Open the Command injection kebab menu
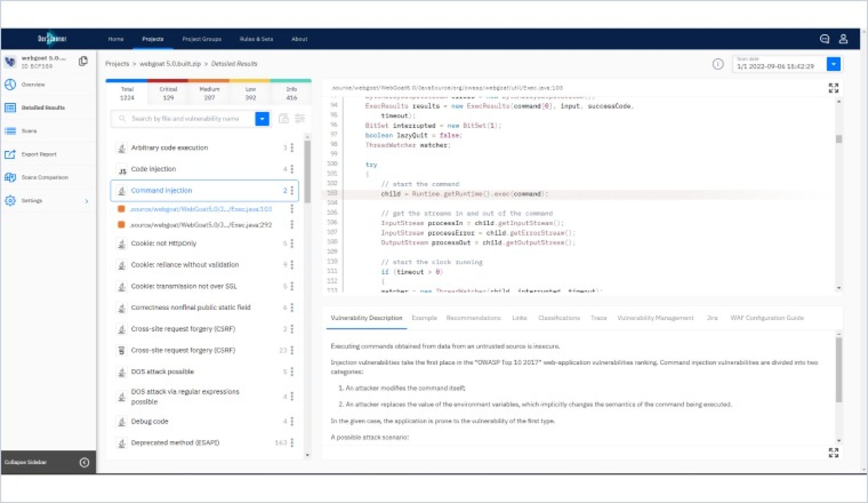The height and width of the screenshot is (503, 868). click(x=292, y=190)
